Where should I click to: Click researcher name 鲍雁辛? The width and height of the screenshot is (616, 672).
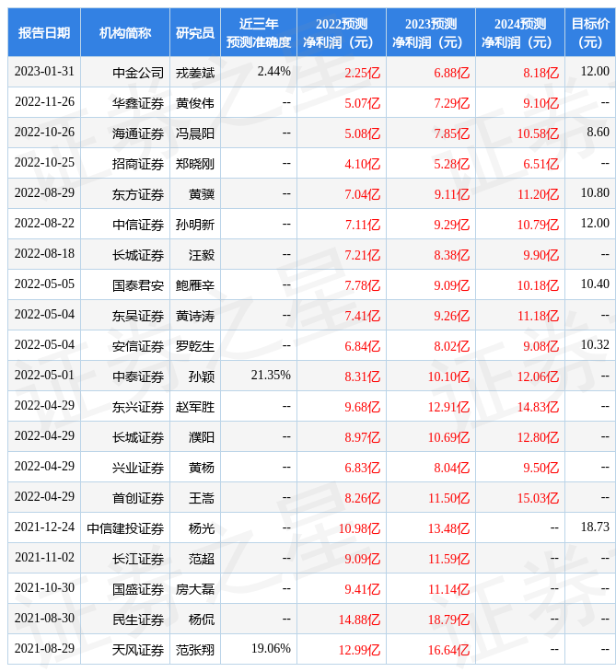[x=195, y=285]
